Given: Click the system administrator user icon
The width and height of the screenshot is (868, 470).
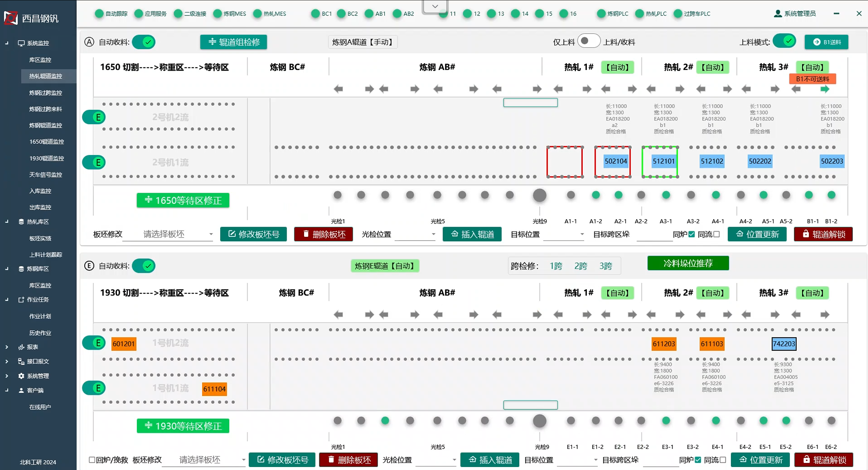Looking at the screenshot, I should tap(777, 14).
